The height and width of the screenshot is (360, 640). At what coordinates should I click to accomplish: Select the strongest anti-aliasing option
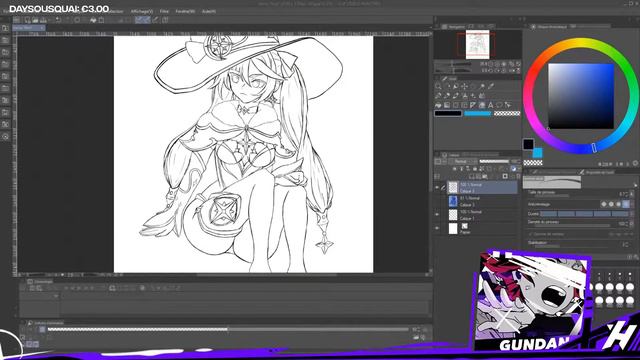(626, 204)
